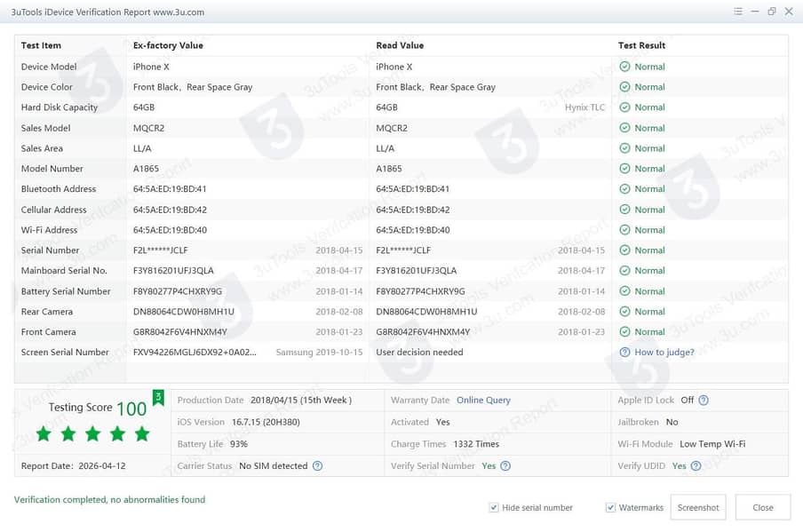
Task: Click question icon before How to judge
Action: point(624,353)
